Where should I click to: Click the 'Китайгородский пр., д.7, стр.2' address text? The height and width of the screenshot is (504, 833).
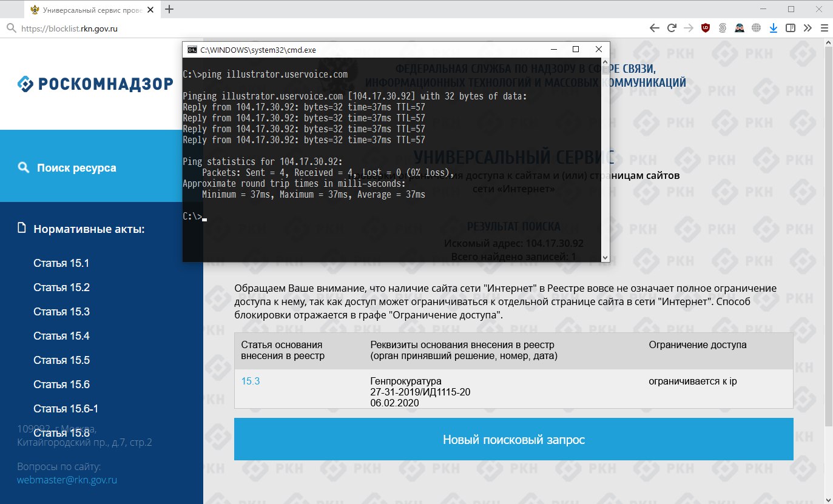[x=84, y=442]
